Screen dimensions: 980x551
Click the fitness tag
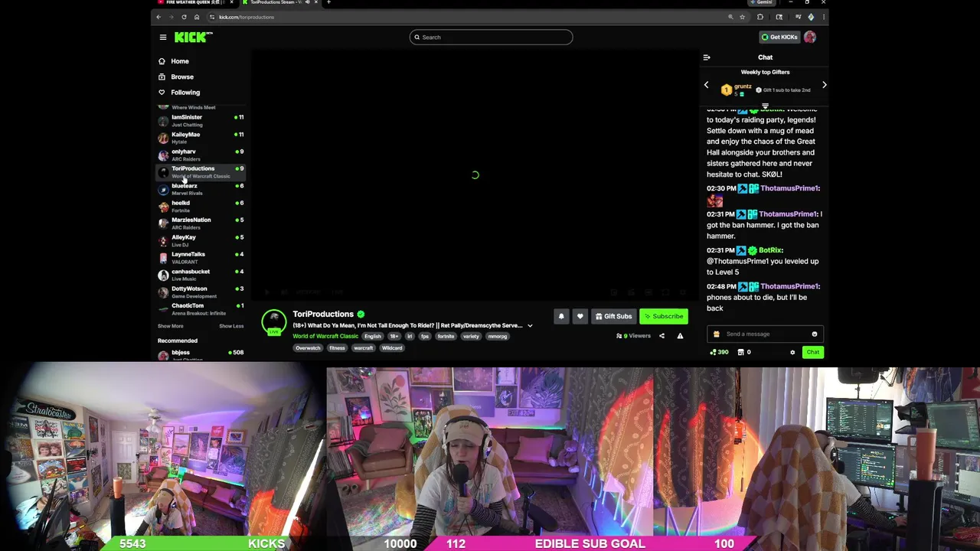337,348
